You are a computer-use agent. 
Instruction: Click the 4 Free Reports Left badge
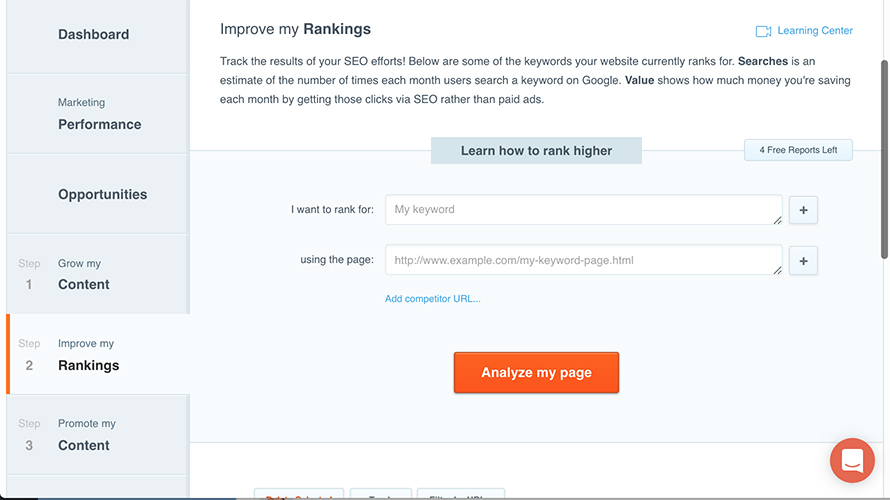pos(798,150)
